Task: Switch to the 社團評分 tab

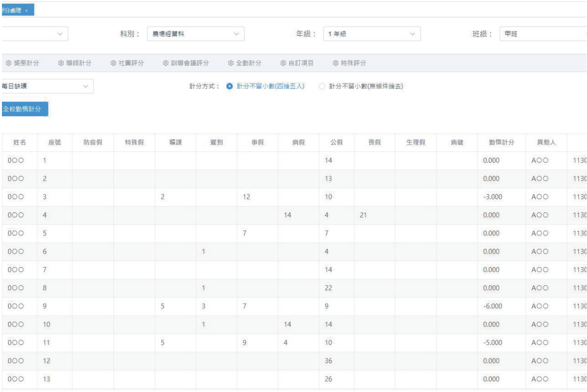Action: click(127, 63)
